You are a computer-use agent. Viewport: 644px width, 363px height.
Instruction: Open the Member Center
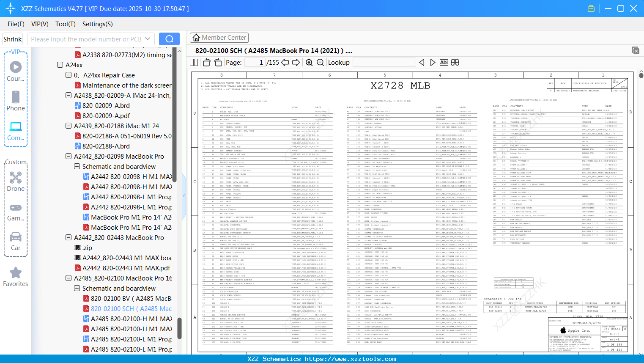click(x=219, y=38)
